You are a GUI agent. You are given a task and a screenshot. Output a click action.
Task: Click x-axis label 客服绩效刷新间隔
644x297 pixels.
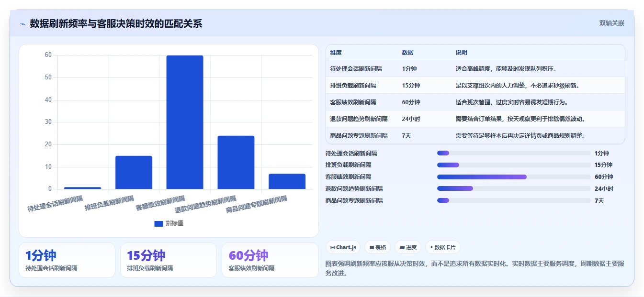coord(160,203)
